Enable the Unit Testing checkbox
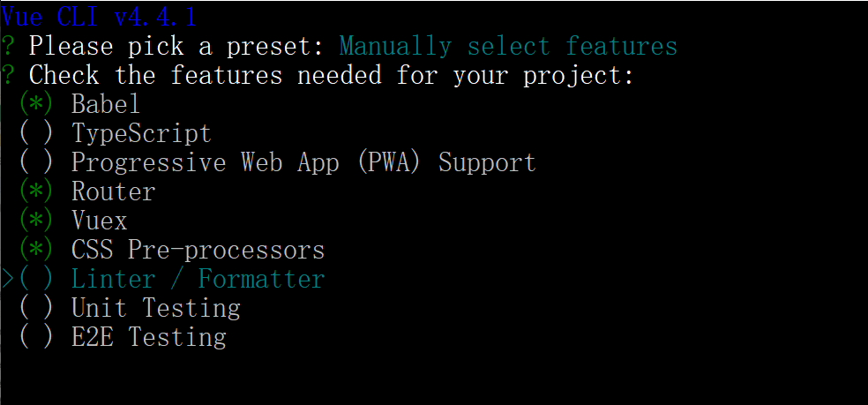 point(35,308)
